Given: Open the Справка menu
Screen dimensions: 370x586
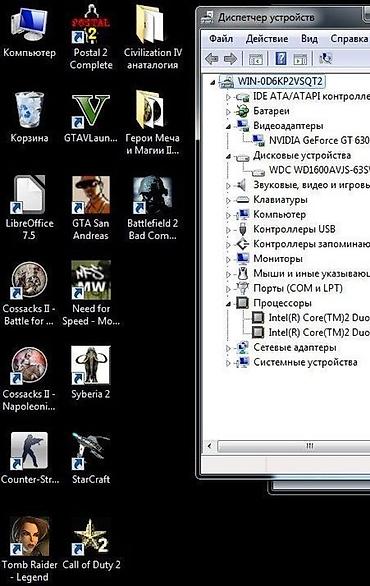Looking at the screenshot, I should [349, 38].
